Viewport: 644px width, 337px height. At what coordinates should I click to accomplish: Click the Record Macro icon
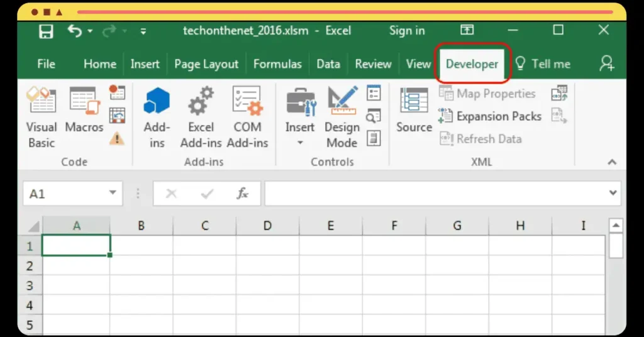(117, 92)
